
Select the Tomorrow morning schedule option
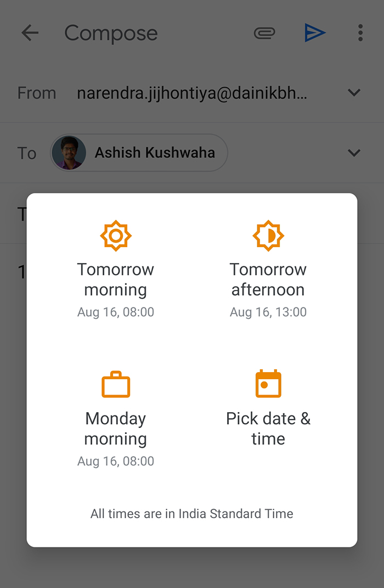[x=116, y=279]
